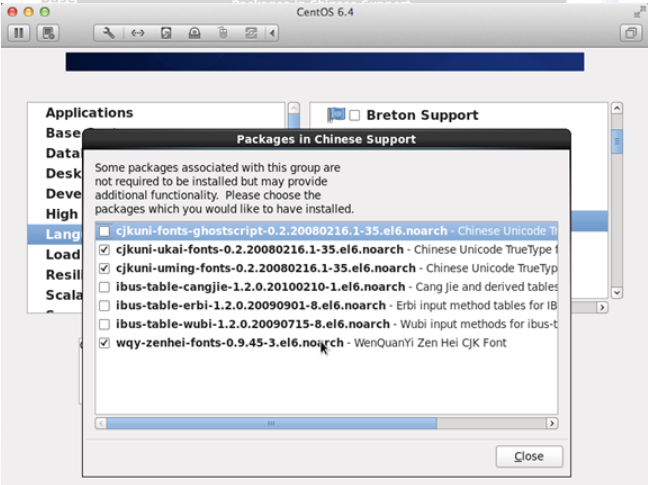The height and width of the screenshot is (485, 648).
Task: Enable cjkuni-fonts-ghostscript package checkbox
Action: click(105, 232)
